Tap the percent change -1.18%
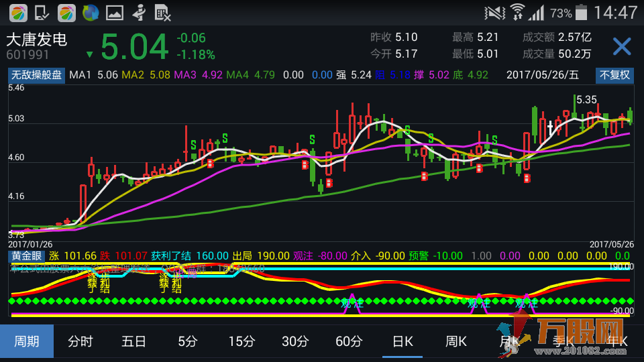This screenshot has width=644, height=362. 196,54
